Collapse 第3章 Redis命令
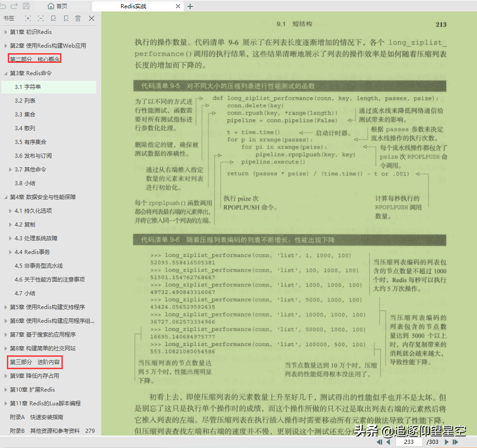477x448 pixels. tap(6, 73)
